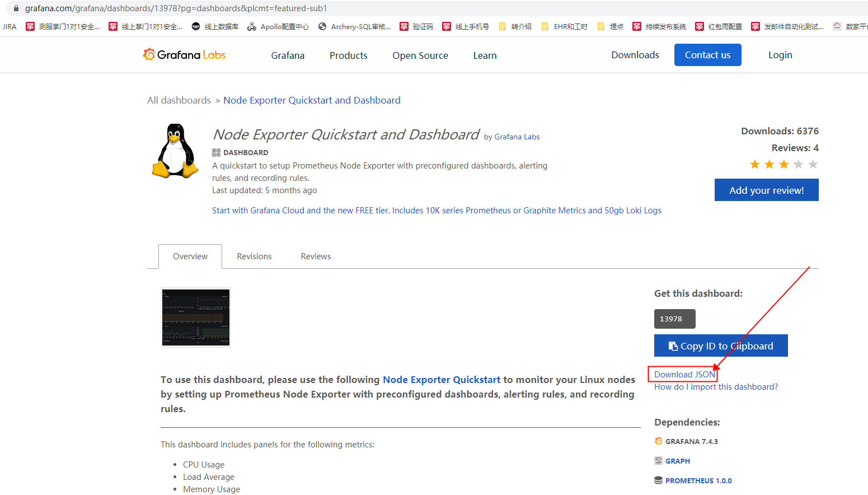Image resolution: width=868 pixels, height=495 pixels.
Task: Open the Products nav menu
Action: [349, 55]
